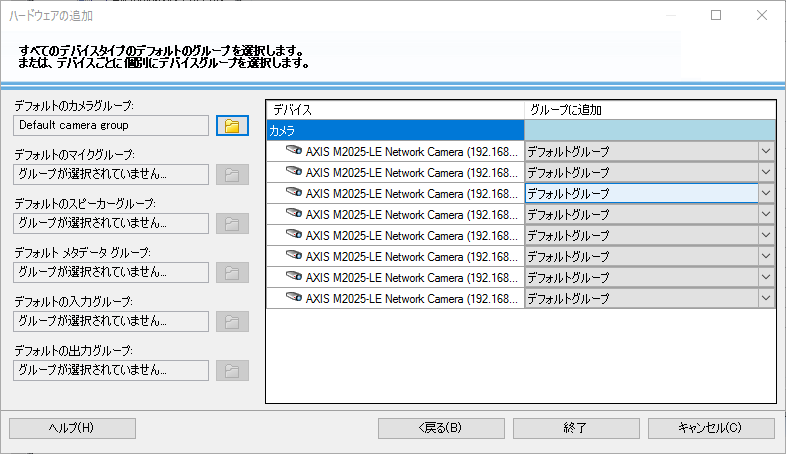786x454 pixels.
Task: Click camera icon of first AXIS M2025-LE row
Action: [x=294, y=150]
